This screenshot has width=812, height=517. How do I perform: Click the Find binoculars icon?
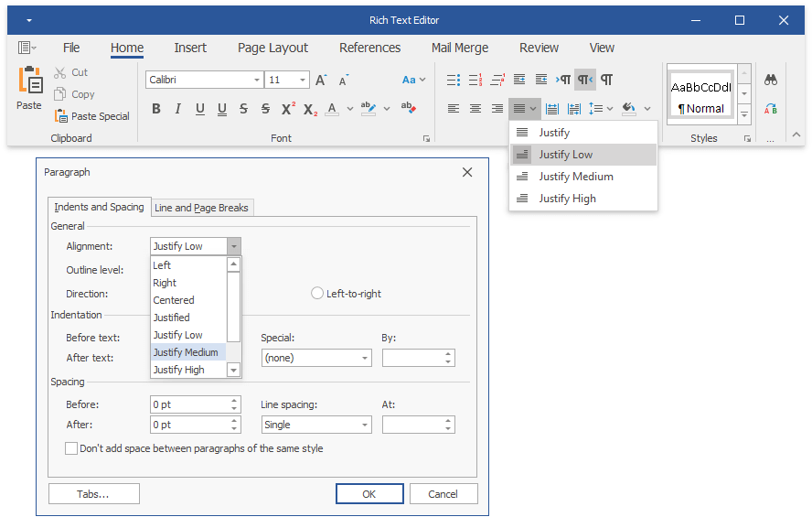coord(771,80)
